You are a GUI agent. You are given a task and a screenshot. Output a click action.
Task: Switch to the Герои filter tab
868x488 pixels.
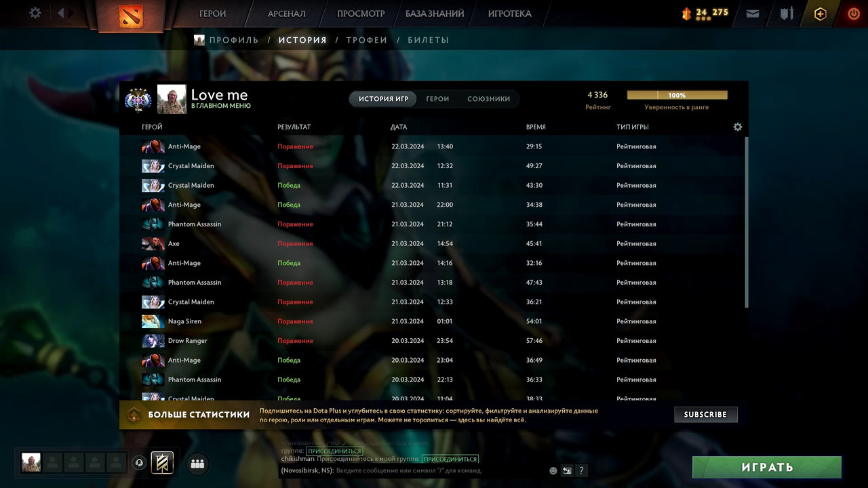pos(437,99)
